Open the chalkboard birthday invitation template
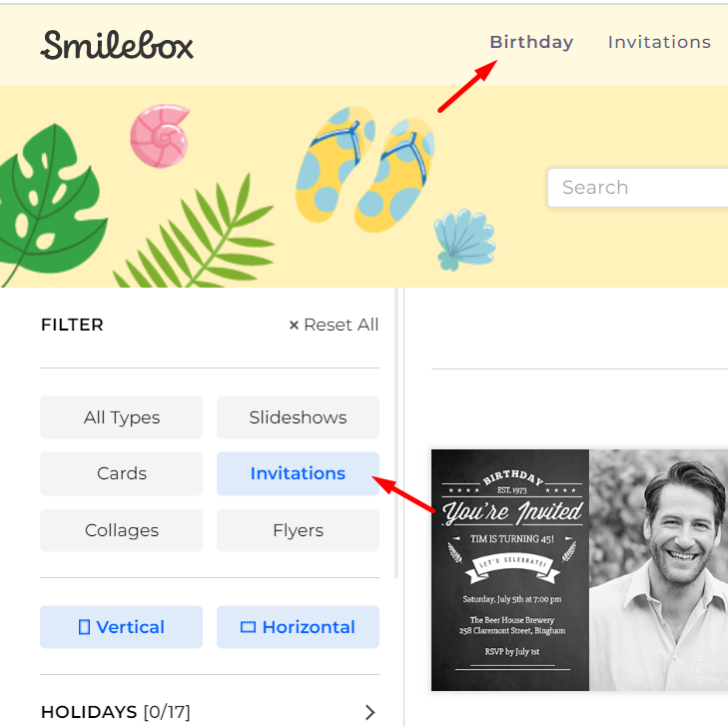Image resolution: width=728 pixels, height=727 pixels. coord(579,570)
